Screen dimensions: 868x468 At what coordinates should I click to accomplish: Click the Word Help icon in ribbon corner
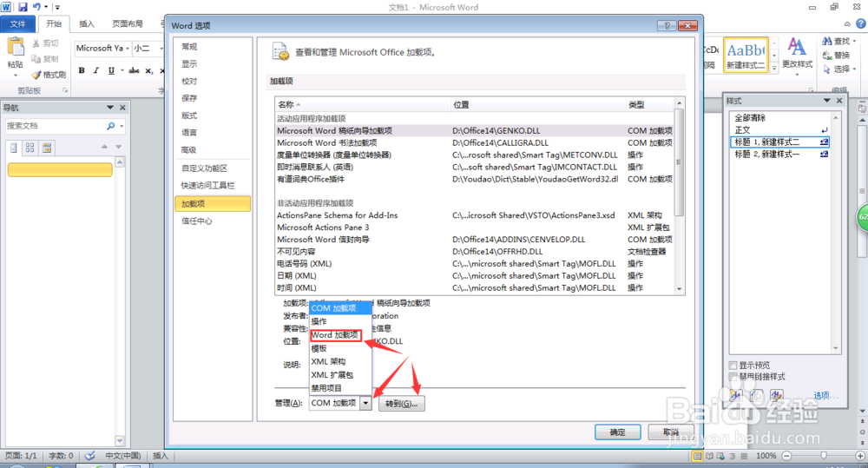coord(861,23)
